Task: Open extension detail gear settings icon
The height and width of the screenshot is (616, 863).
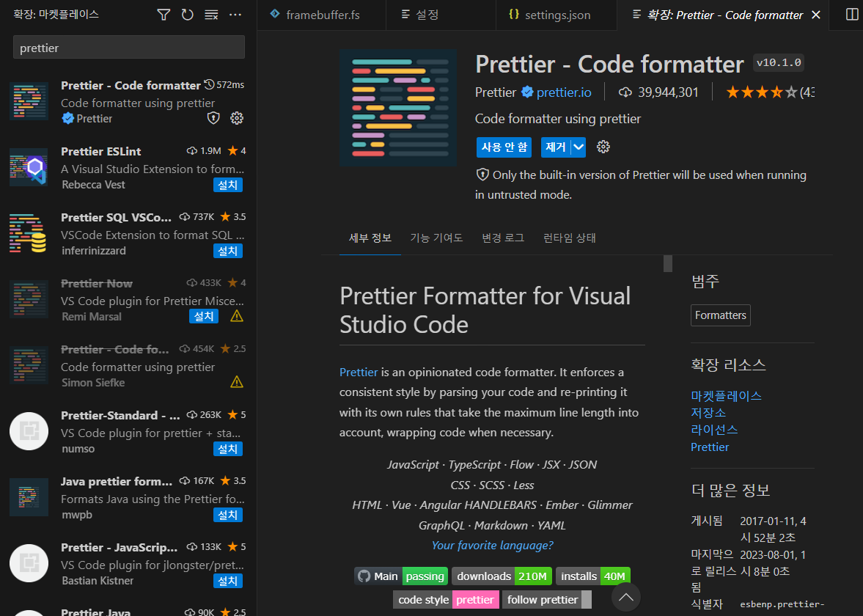Action: pos(603,147)
